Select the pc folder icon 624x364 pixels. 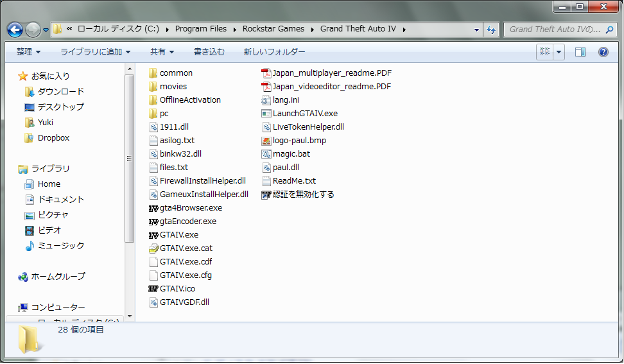(153, 114)
